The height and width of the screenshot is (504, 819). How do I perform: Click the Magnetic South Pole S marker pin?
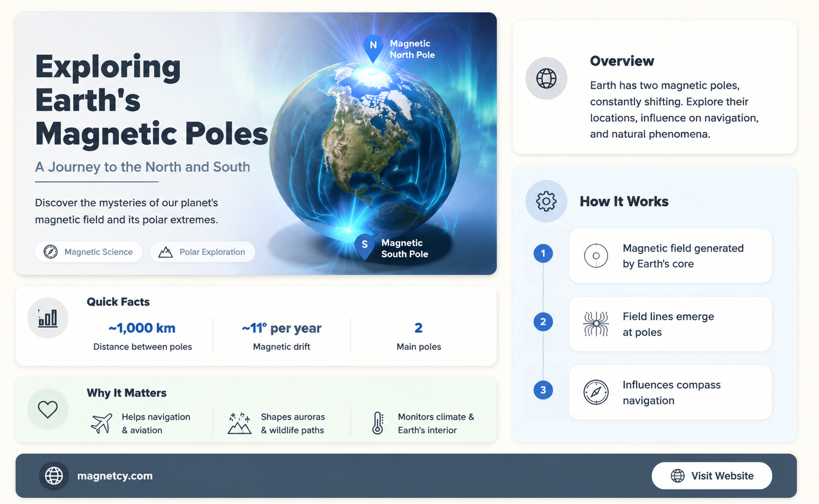[x=365, y=247]
